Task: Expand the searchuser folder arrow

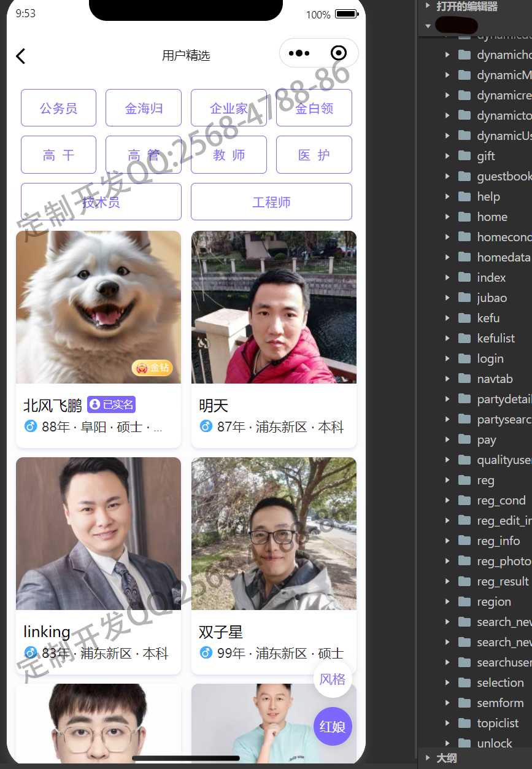Action: pyautogui.click(x=447, y=662)
